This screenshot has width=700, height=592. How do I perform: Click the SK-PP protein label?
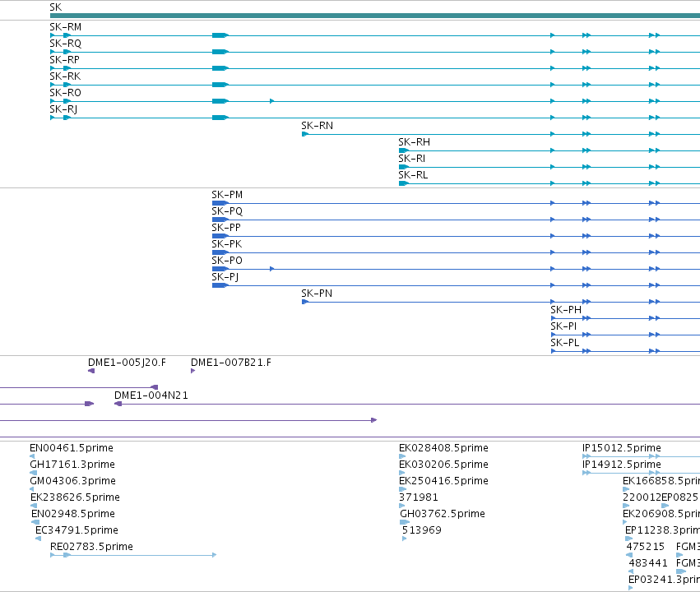pos(226,229)
